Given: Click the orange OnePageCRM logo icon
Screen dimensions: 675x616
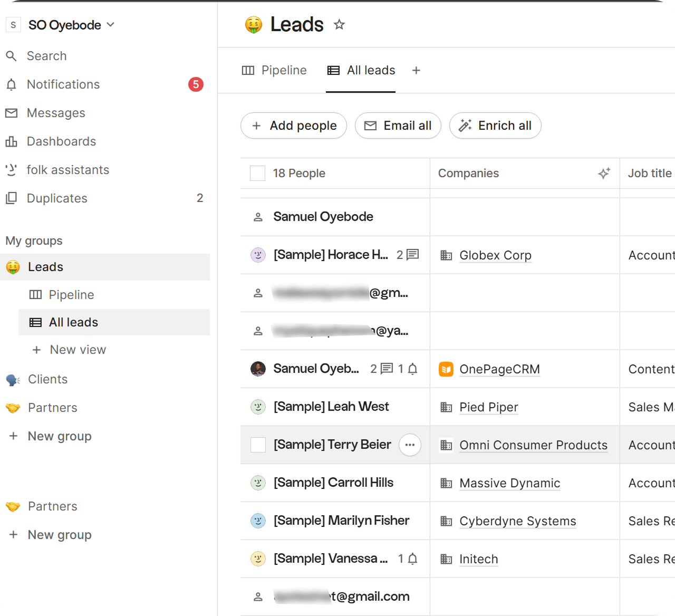Looking at the screenshot, I should pyautogui.click(x=446, y=369).
